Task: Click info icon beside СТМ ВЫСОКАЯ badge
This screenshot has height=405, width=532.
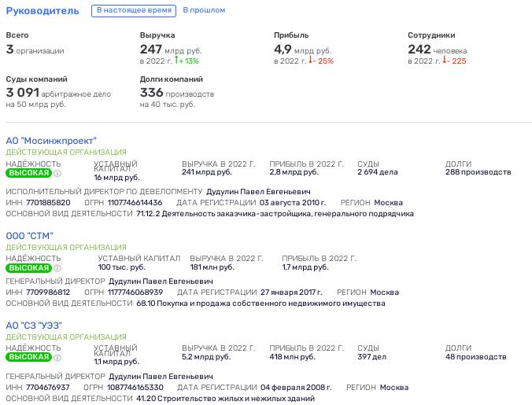Action: [57, 268]
